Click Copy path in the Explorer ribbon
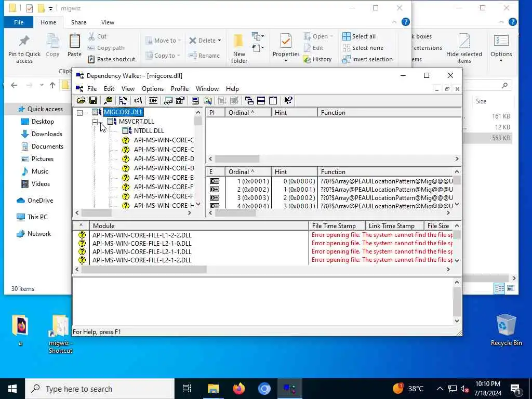 click(107, 48)
